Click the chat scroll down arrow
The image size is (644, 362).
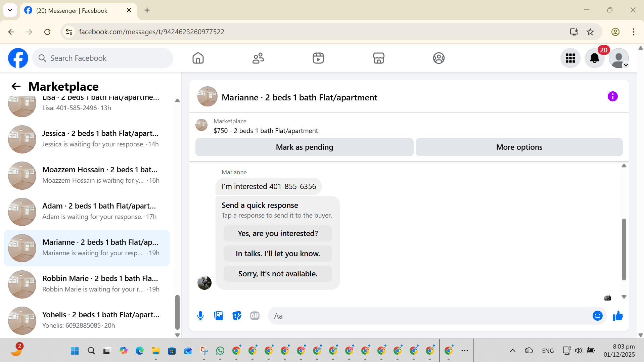click(624, 297)
